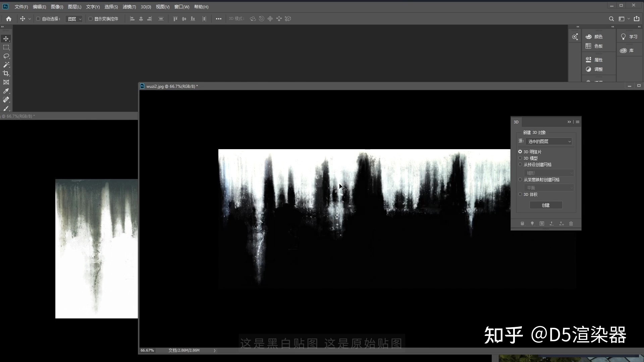Open the 滤镜(T) menu

tap(129, 7)
